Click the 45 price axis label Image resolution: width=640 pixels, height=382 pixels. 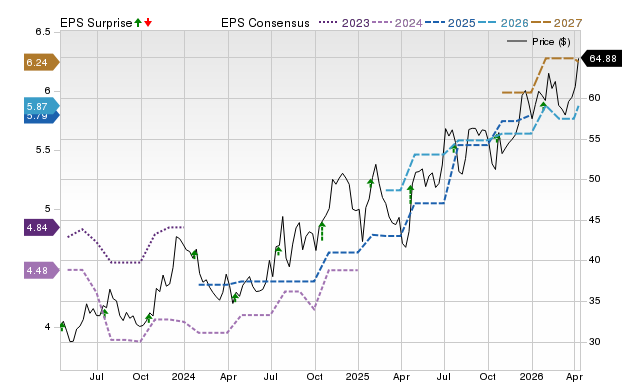click(x=595, y=220)
